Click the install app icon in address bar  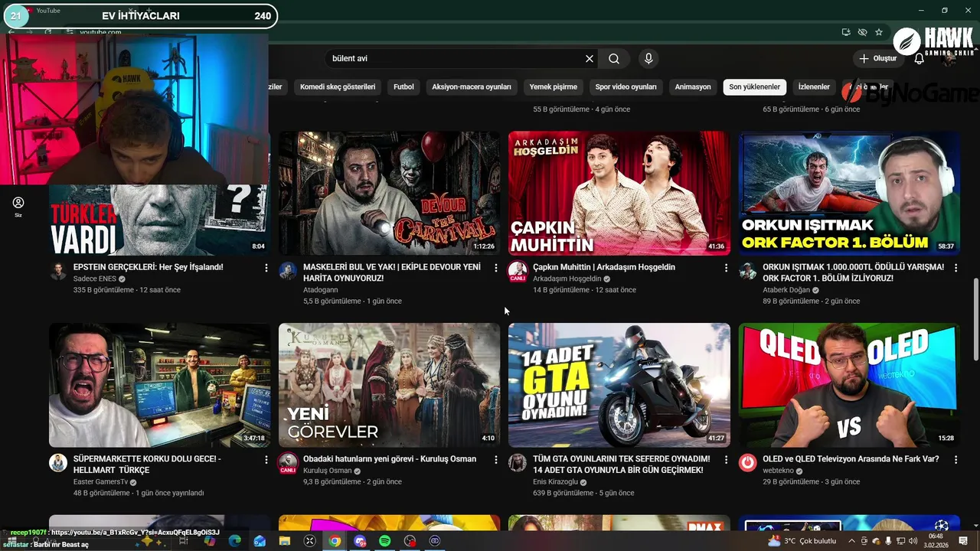pos(846,32)
